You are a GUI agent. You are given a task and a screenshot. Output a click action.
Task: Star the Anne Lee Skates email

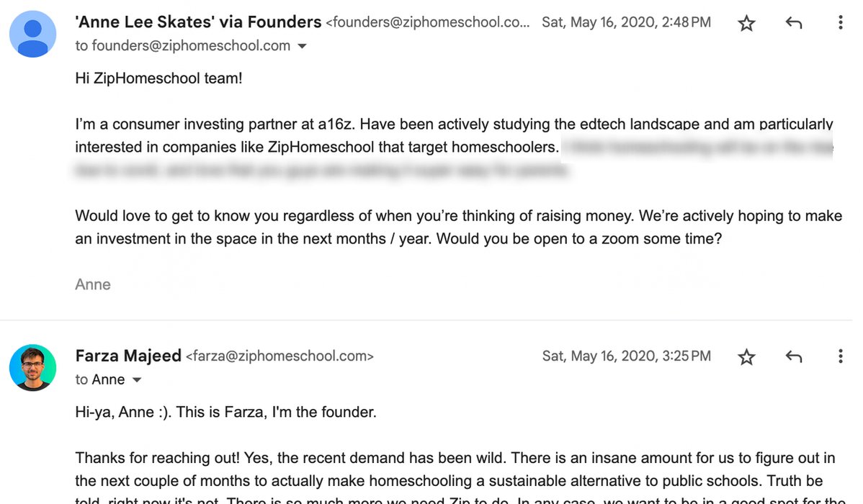746,23
